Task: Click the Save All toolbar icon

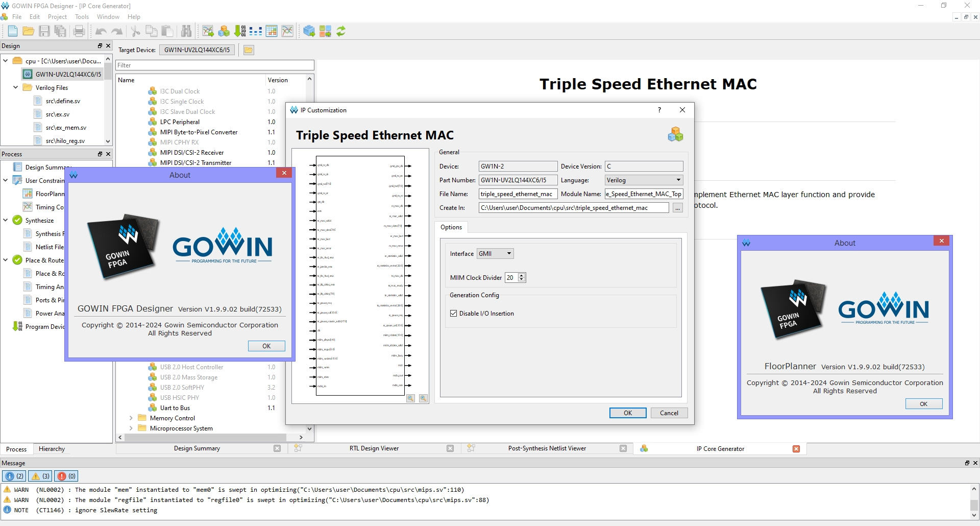Action: pyautogui.click(x=60, y=31)
